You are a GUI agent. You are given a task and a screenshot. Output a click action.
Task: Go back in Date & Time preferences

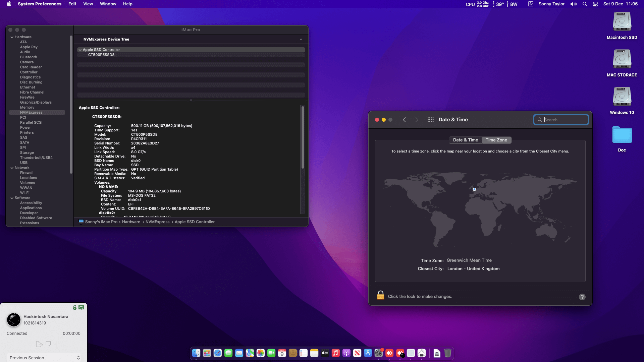pos(404,120)
